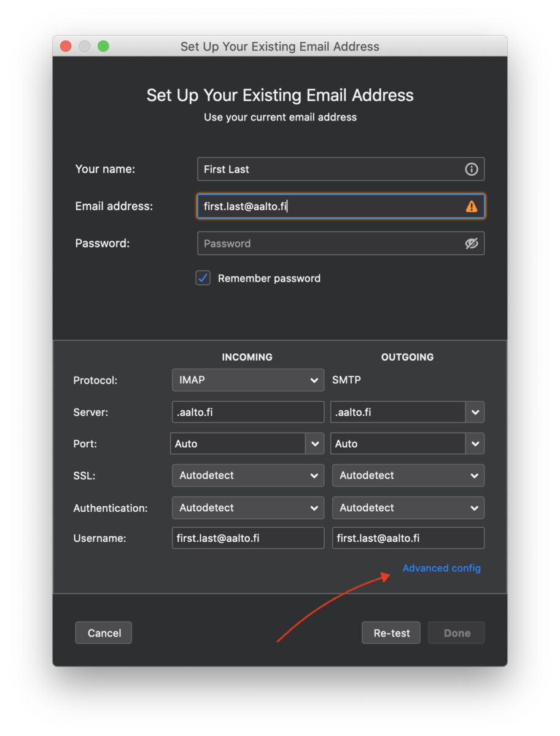The height and width of the screenshot is (736, 560).
Task: Open the outgoing Port dropdown arrow
Action: [x=475, y=444]
